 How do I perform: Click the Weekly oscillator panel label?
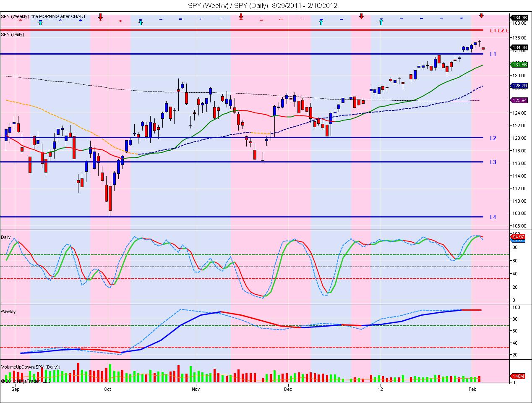click(8, 311)
